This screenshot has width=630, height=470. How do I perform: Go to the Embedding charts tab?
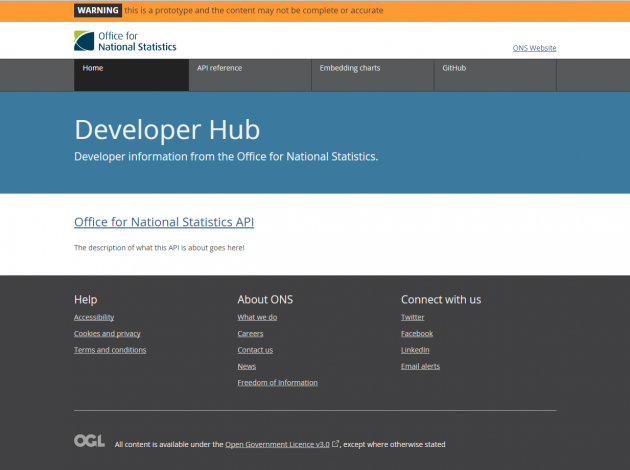pyautogui.click(x=373, y=75)
